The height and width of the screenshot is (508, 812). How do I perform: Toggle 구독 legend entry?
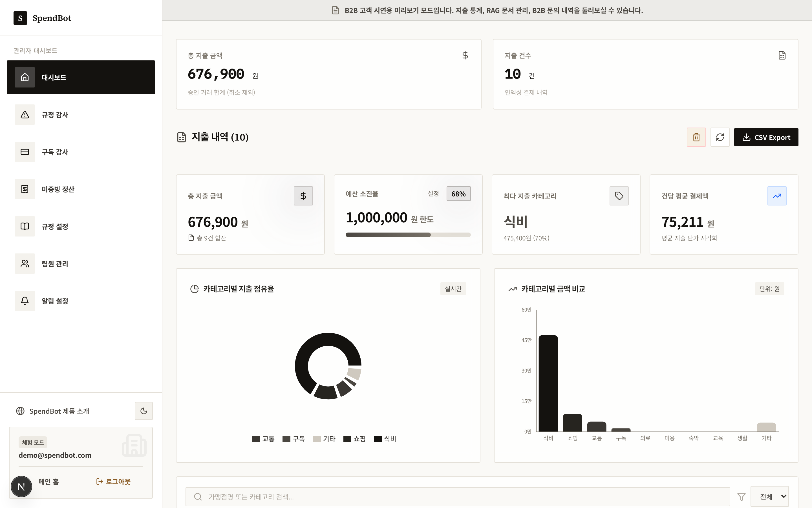(294, 439)
